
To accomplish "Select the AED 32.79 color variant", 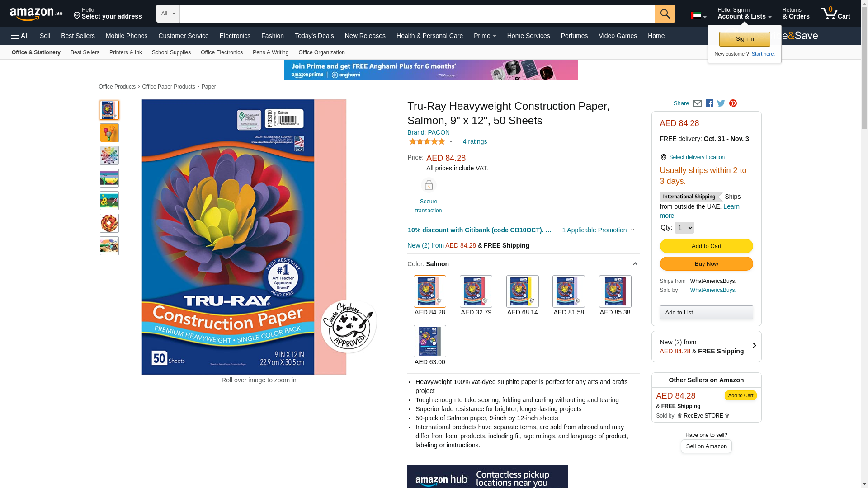I will coord(476,291).
